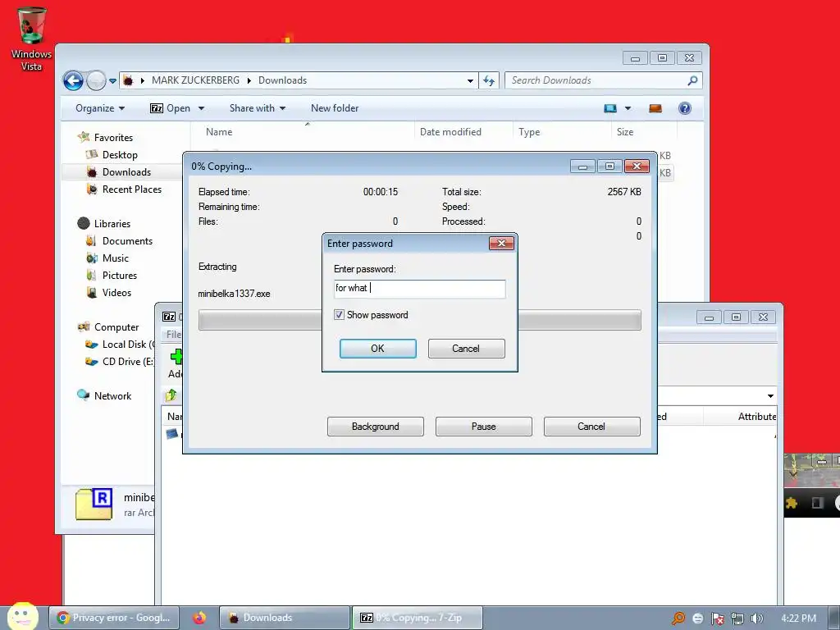Click the Open button with 7z icon
Viewport: 840px width, 630px height.
[171, 108]
